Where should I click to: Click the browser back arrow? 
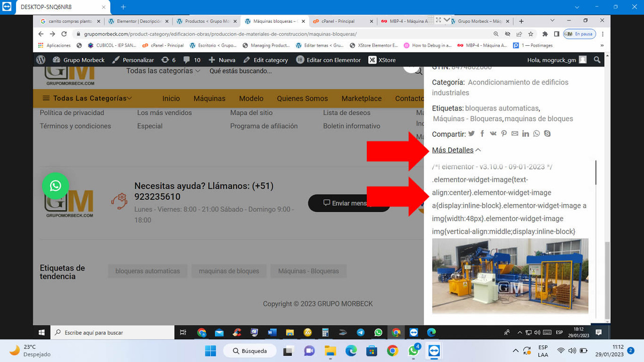[41, 34]
